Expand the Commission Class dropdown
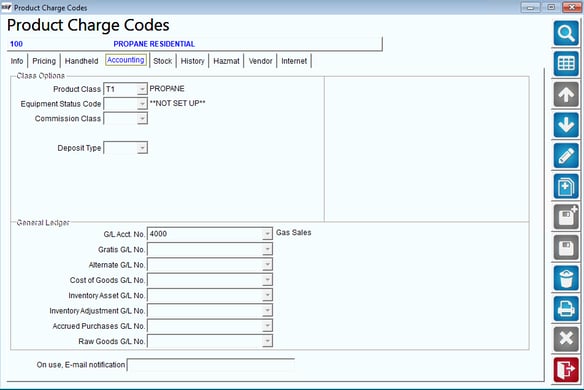Image resolution: width=584 pixels, height=390 pixels. 142,119
